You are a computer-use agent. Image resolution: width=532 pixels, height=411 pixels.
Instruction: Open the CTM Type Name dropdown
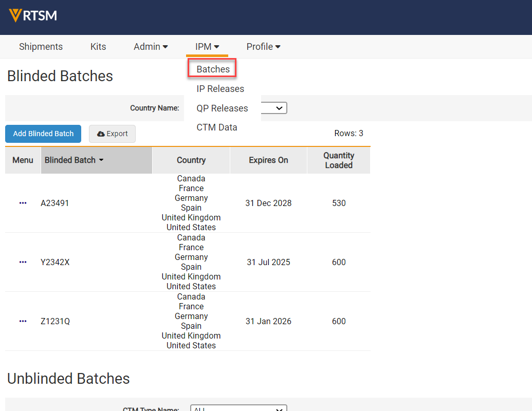tap(239, 408)
